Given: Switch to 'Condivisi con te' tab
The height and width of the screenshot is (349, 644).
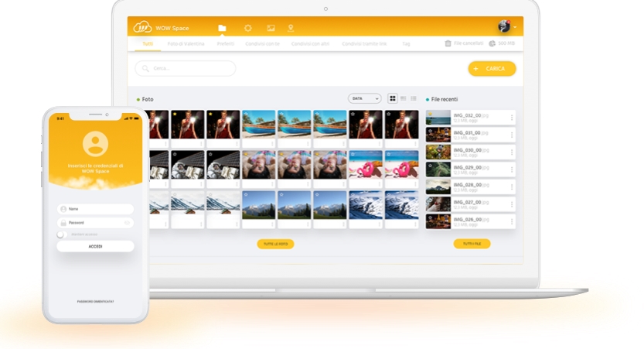Looking at the screenshot, I should click(263, 43).
